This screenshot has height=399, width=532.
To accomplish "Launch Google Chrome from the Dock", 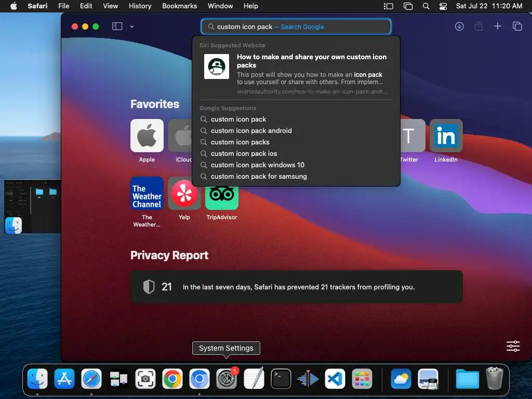I will 172,379.
